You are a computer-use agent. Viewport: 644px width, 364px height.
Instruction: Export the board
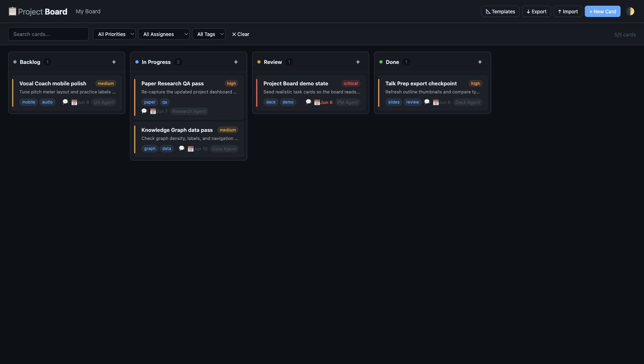[537, 11]
